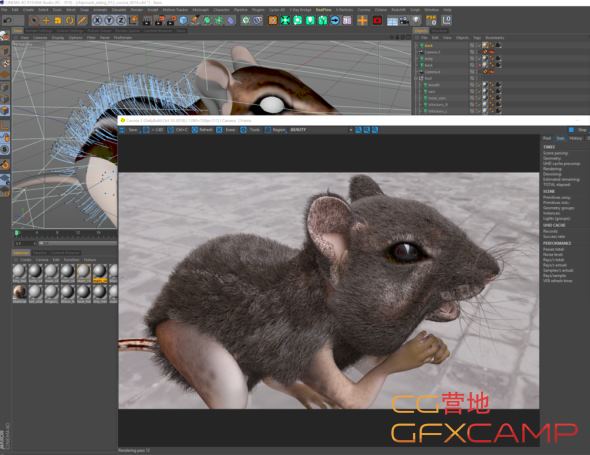This screenshot has width=590, height=455.
Task: Toggle the Y axis lock button
Action: 109,20
